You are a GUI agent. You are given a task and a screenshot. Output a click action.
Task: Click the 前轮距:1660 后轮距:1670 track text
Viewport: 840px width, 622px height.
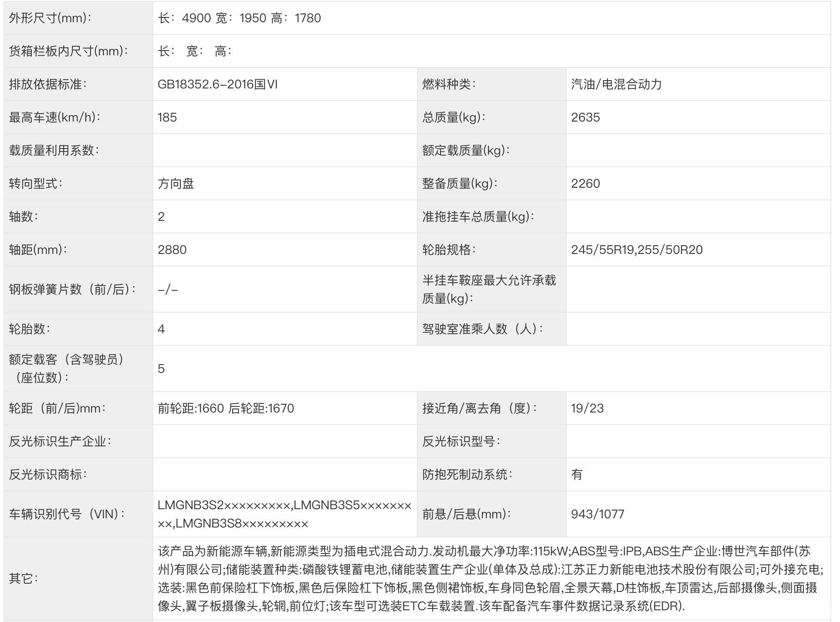click(226, 409)
